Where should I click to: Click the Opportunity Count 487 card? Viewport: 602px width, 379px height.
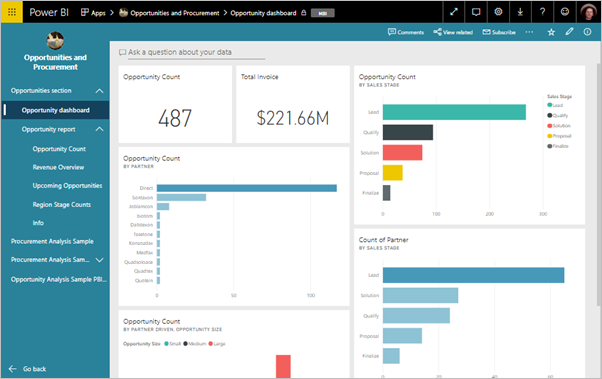coord(175,104)
